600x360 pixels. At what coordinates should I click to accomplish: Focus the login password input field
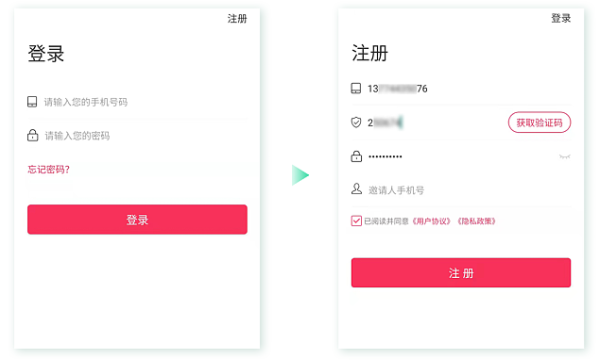(x=137, y=135)
